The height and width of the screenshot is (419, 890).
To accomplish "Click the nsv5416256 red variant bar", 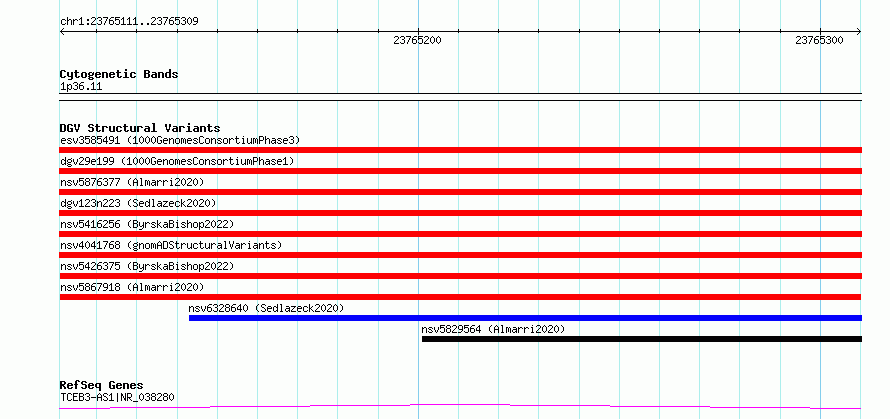I will [460, 234].
